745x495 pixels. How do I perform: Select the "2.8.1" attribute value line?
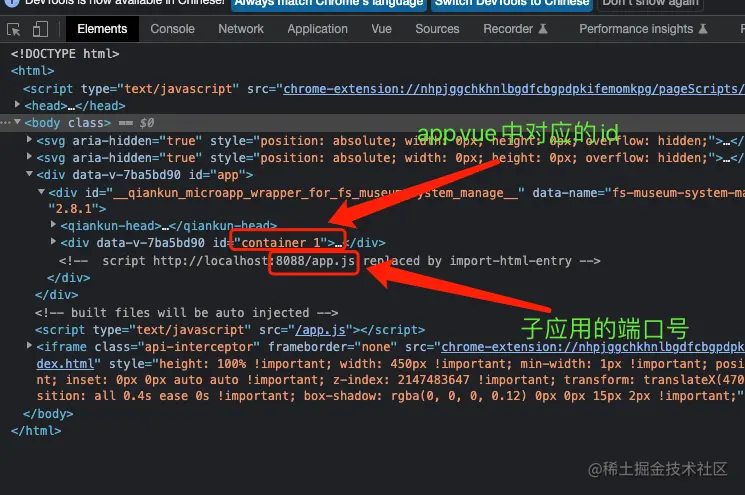[77, 209]
